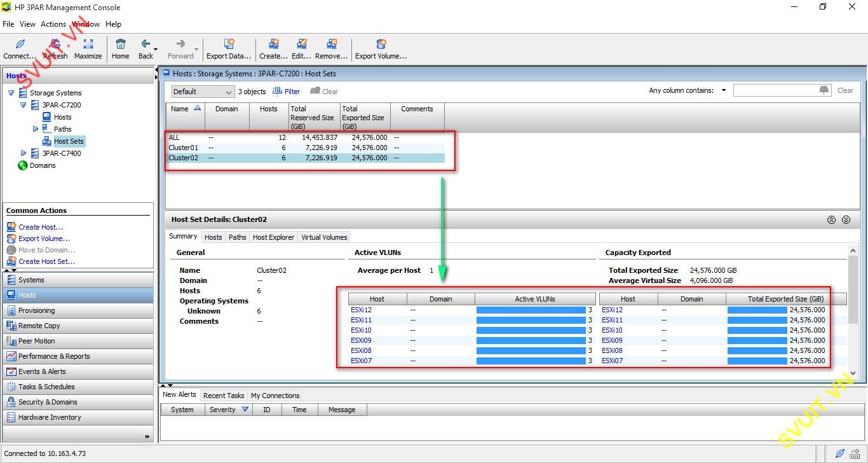Select the 3PAR-C7400 storage system
868x463 pixels.
pos(62,153)
